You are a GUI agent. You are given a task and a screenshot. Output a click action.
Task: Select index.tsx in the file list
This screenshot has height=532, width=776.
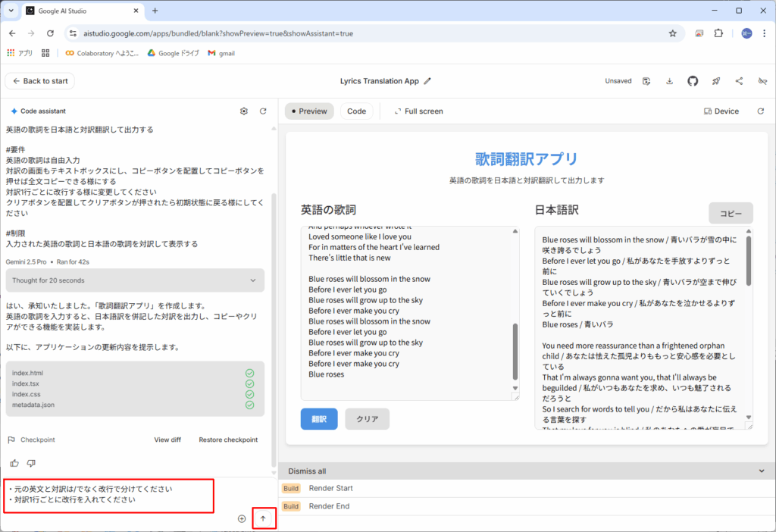[x=26, y=383]
